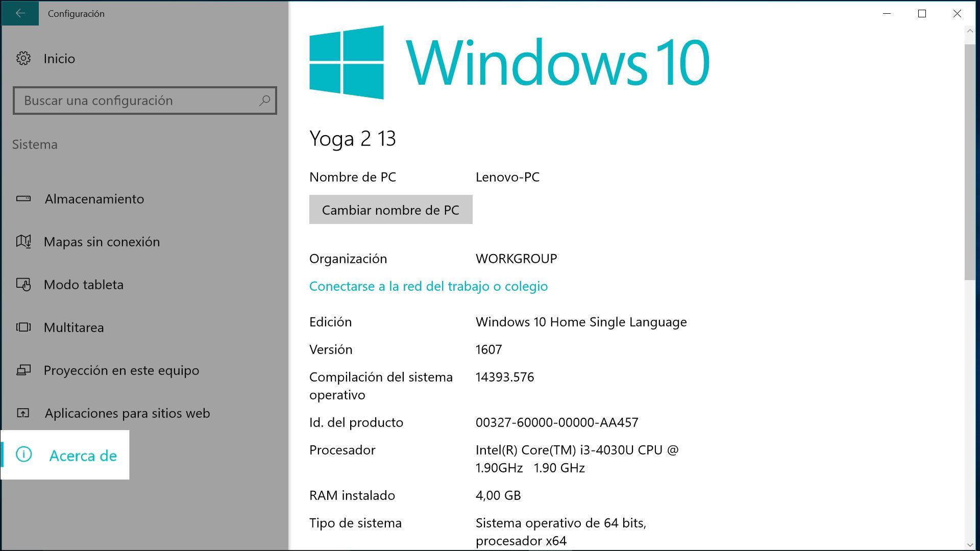Close the Configuración window
Viewport: 980px width, 551px height.
[x=957, y=13]
